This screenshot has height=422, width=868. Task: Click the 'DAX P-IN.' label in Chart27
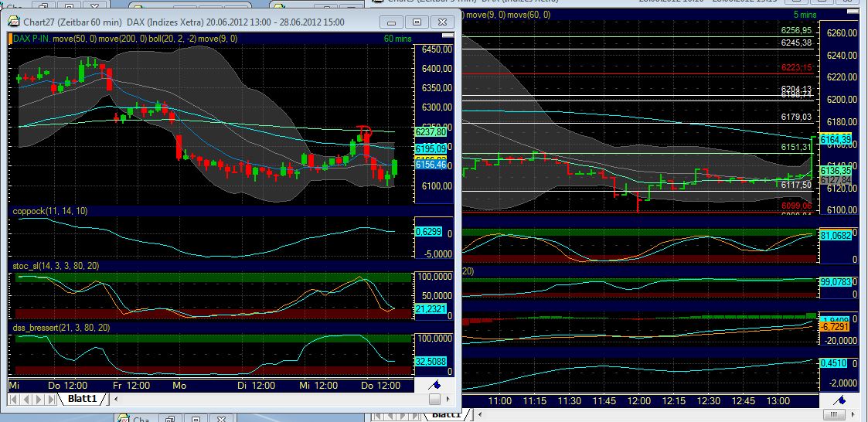[32, 38]
